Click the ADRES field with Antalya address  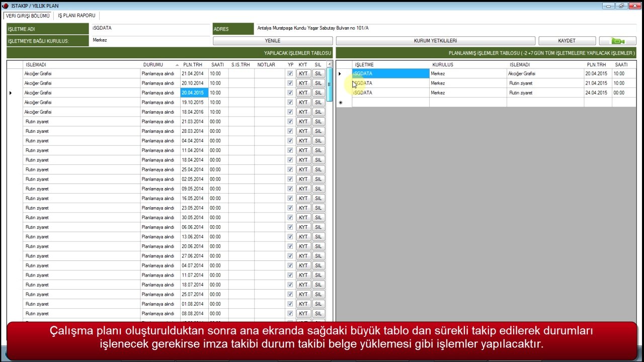point(445,28)
